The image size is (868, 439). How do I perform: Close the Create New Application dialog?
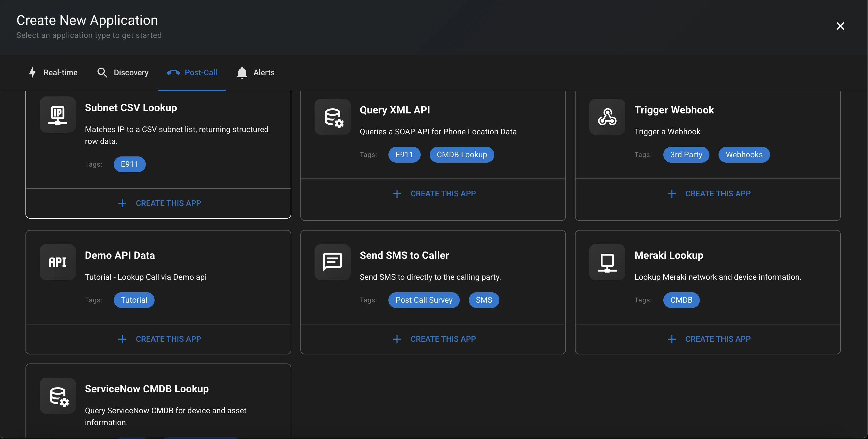tap(840, 26)
